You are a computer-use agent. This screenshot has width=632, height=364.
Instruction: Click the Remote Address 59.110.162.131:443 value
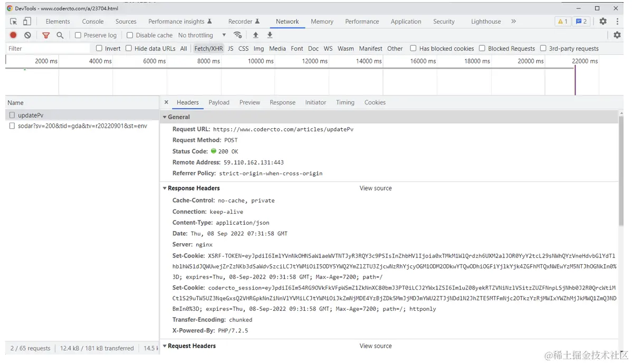pos(254,162)
